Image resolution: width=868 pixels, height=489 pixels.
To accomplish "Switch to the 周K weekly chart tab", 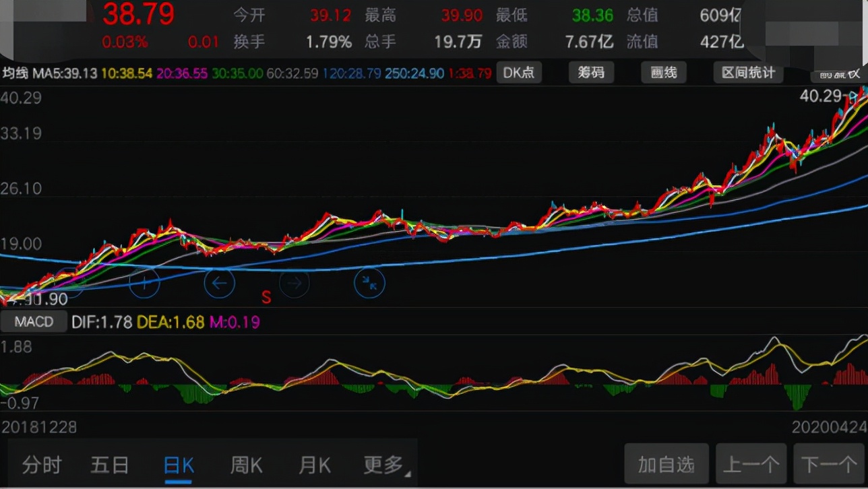I will tap(246, 464).
